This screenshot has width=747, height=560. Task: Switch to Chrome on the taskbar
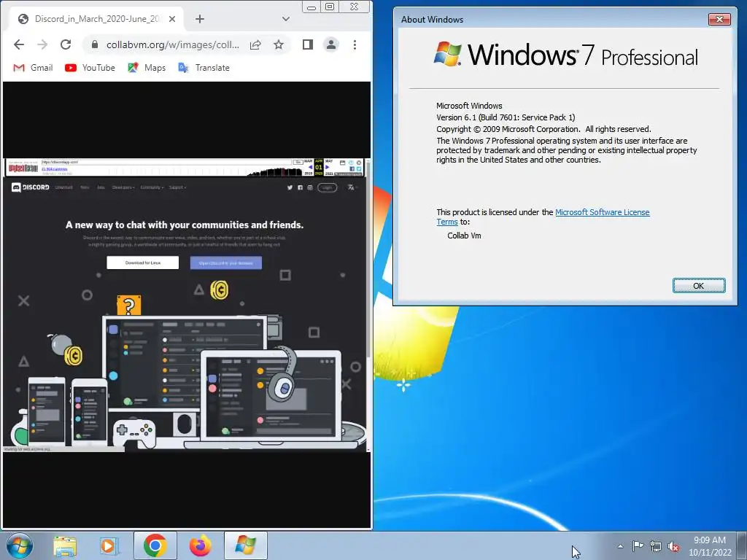tap(155, 545)
